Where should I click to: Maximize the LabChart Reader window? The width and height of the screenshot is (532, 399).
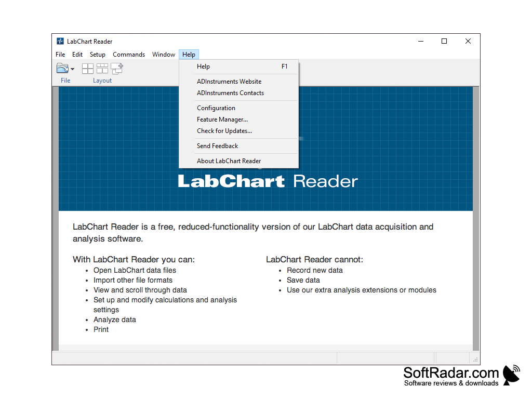(x=444, y=41)
